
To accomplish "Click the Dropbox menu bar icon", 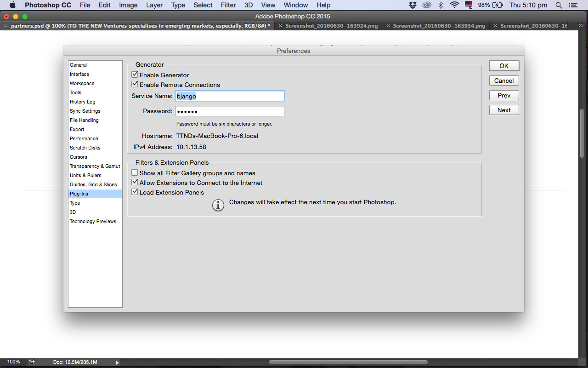I will 412,5.
